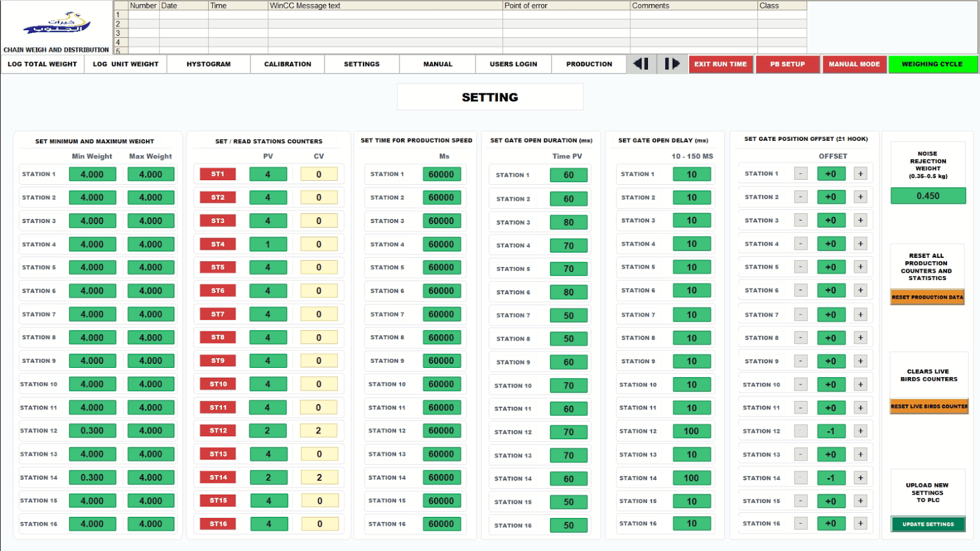Screen dimensions: 980x551
Task: Click RESET LIVE BIRDS COUNTER button
Action: point(929,407)
